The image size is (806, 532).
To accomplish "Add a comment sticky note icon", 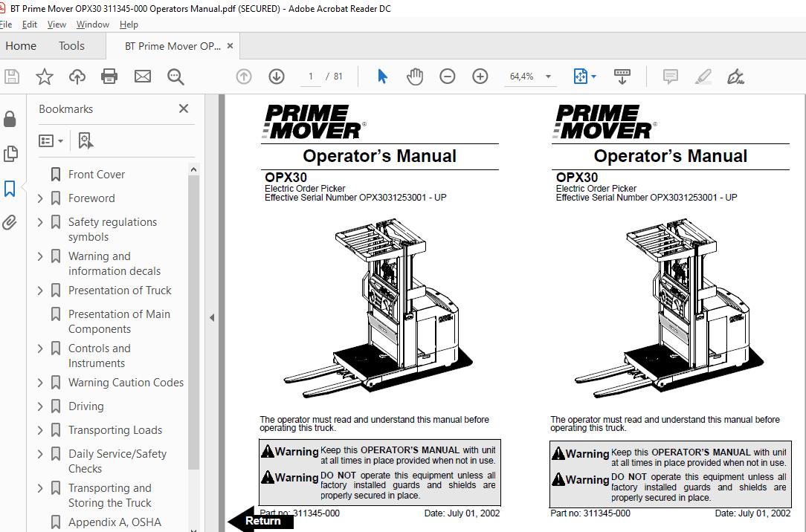I will 670,77.
